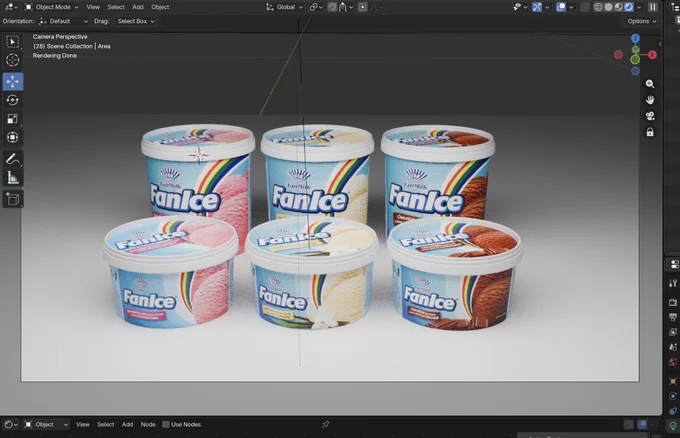The width and height of the screenshot is (680, 438).
Task: Open the Global transform orientation dropdown
Action: coord(284,7)
